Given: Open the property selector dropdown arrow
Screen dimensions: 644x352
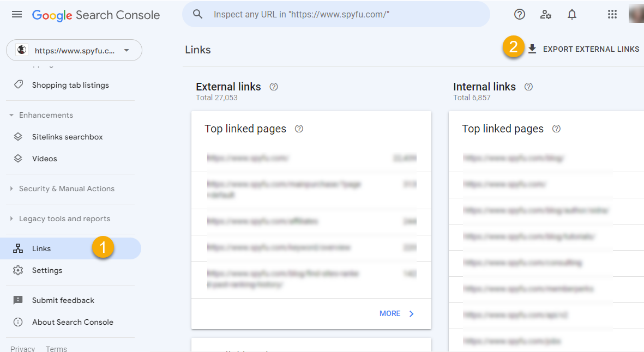Looking at the screenshot, I should coord(127,51).
